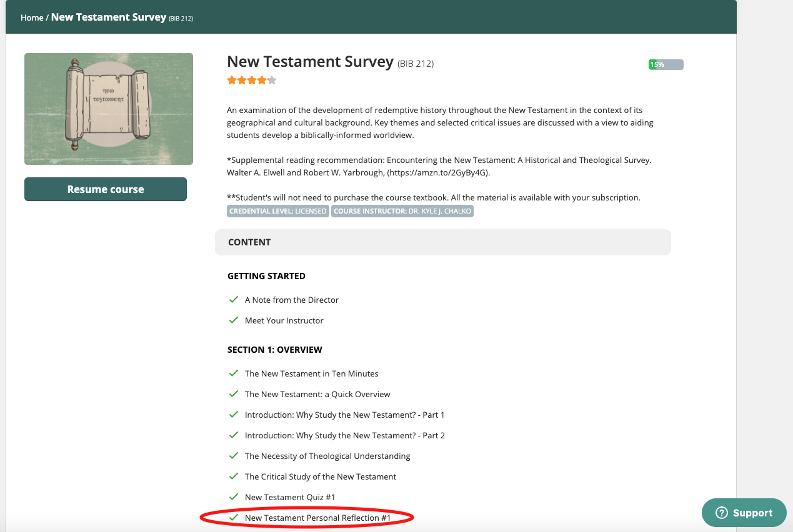Open the Meet Your Instructor lesson
Screen dimensions: 793x532
284,320
